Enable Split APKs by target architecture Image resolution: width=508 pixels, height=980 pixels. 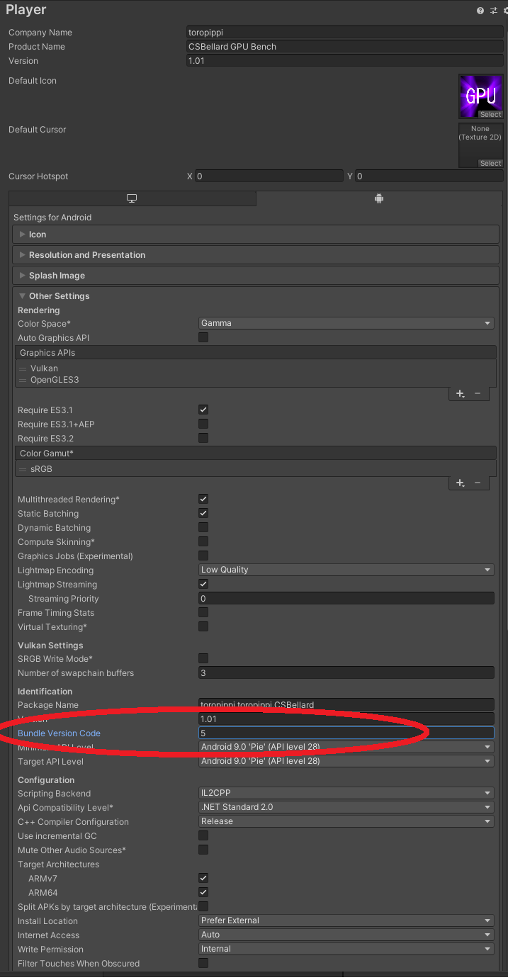point(203,906)
